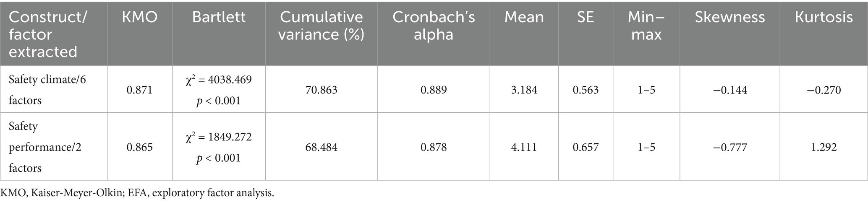This screenshot has height=202, width=868.
Task: Click the Safety performance/2 factors row label
Action: pos(44,147)
